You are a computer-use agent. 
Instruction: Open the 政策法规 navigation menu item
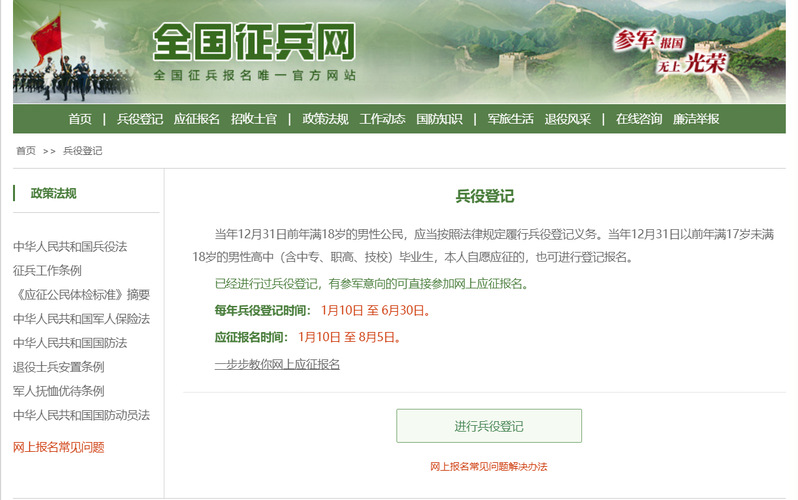325,119
